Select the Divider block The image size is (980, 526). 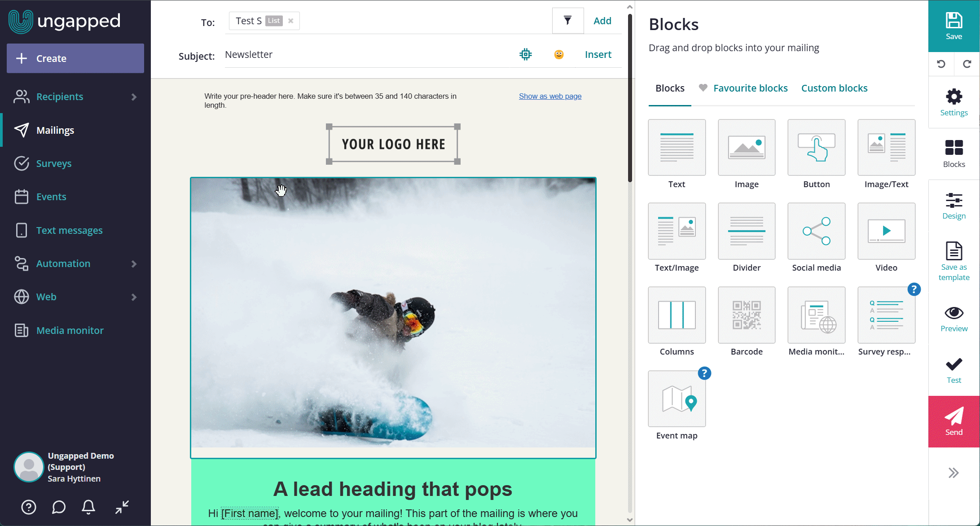click(747, 231)
